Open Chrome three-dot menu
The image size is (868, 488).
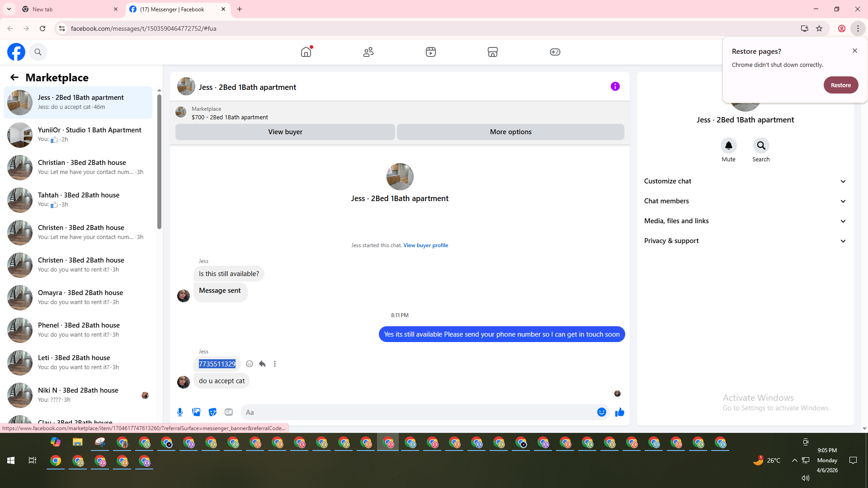click(x=858, y=28)
